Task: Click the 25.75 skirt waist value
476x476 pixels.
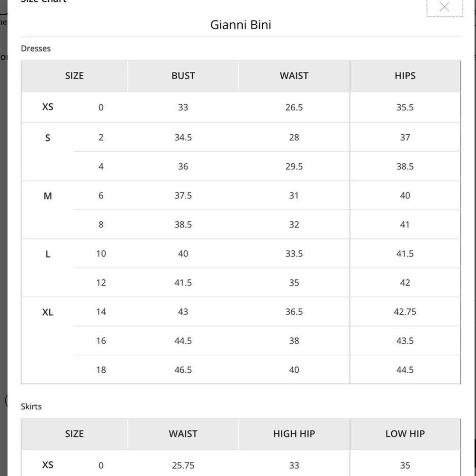Action: click(x=183, y=466)
